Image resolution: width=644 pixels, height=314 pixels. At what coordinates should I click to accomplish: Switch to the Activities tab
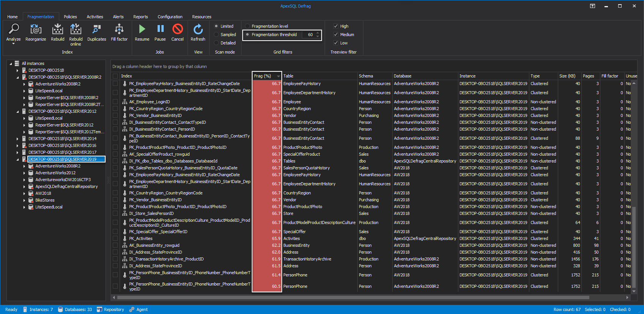[x=95, y=17]
